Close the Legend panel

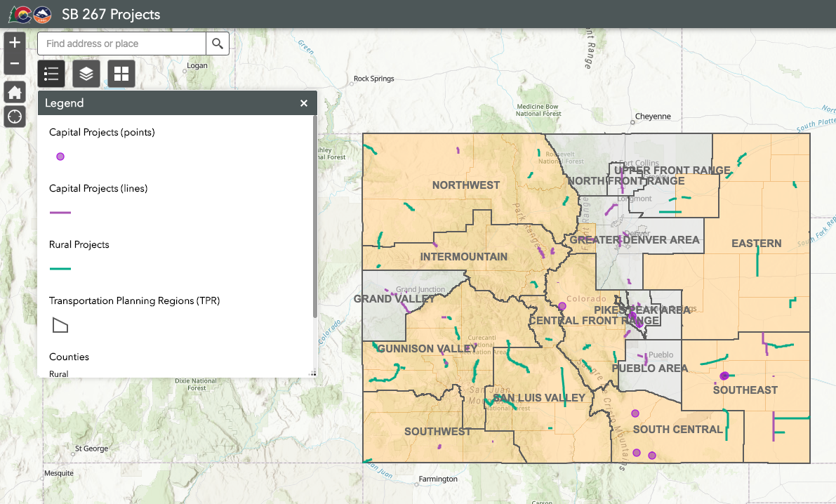[x=304, y=103]
